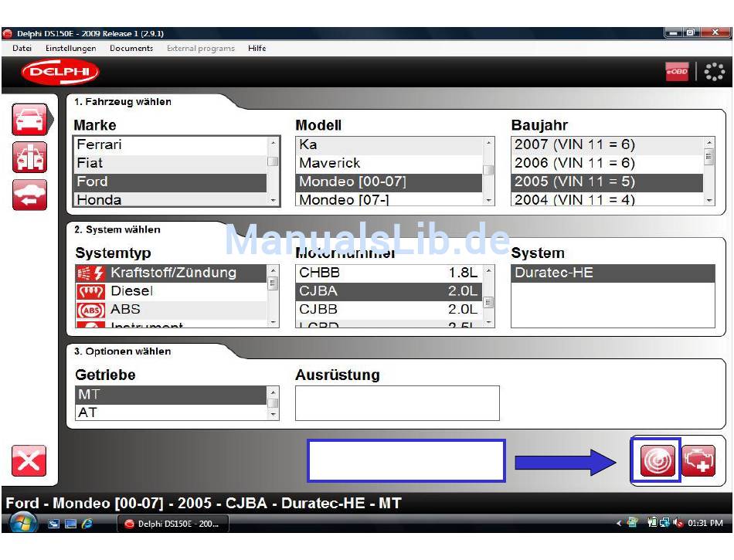Click Marke list scroll up arrow

pos(273,142)
